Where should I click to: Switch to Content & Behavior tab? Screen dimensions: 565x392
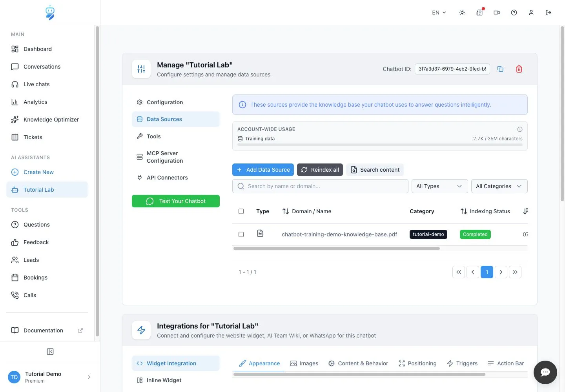358,363
